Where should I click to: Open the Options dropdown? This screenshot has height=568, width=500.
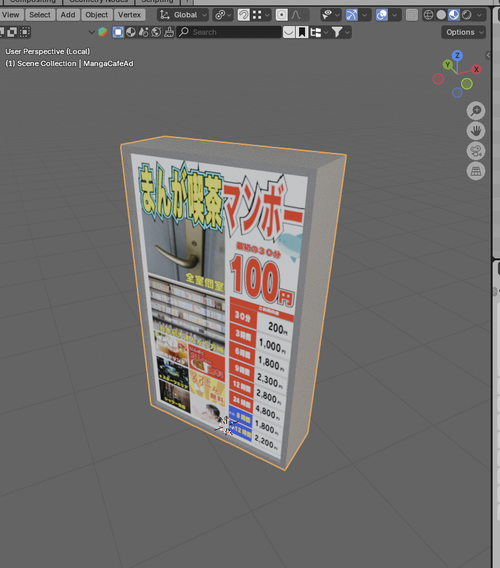pyautogui.click(x=463, y=32)
